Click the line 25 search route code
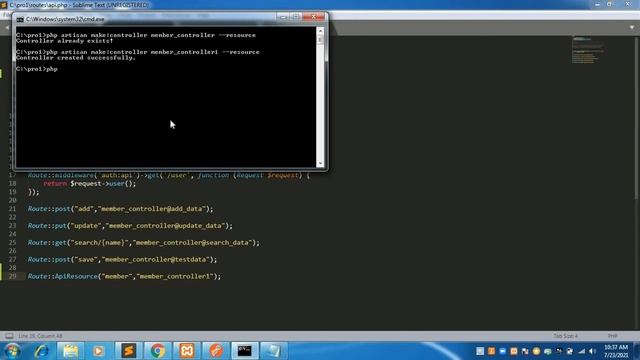 tap(143, 243)
